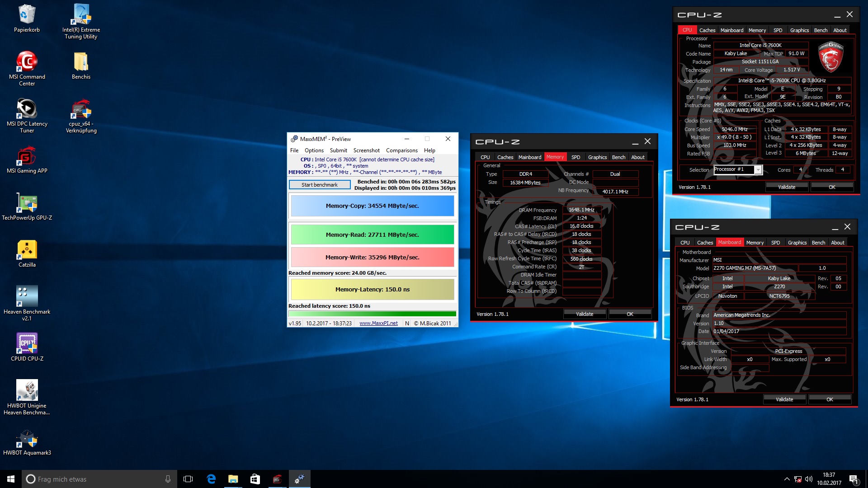Open MSI DPC Latency Tuner icon

click(x=27, y=116)
